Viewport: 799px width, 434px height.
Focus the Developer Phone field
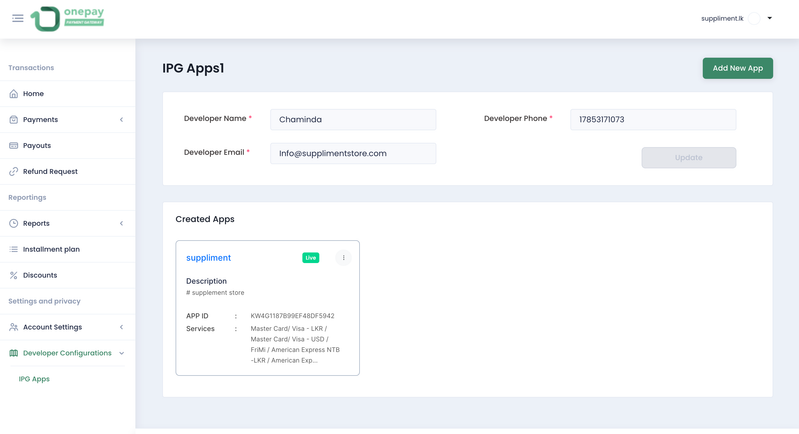tap(653, 120)
